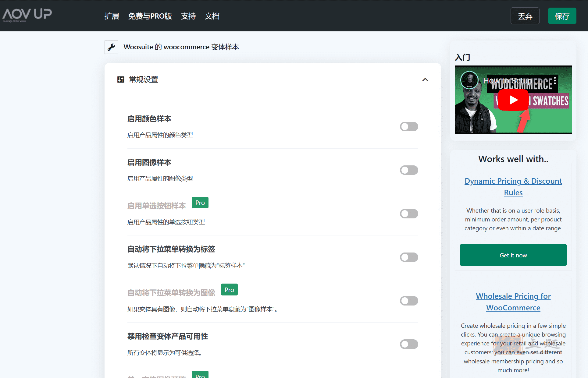The width and height of the screenshot is (588, 378).
Task: Open the 扩展 menu
Action: coord(112,16)
